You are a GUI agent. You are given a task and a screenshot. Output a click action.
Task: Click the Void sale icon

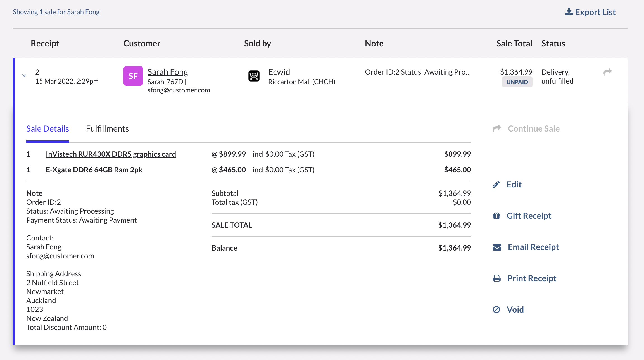click(496, 309)
